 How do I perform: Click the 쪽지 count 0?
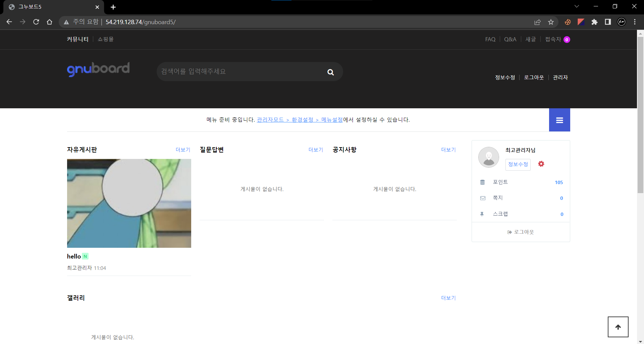click(x=561, y=198)
